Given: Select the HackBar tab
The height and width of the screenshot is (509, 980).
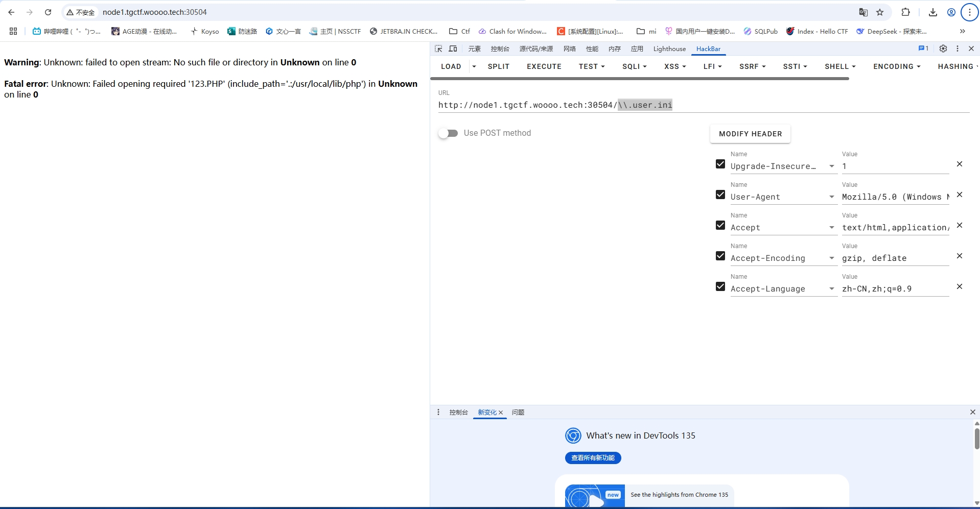Looking at the screenshot, I should [x=708, y=49].
